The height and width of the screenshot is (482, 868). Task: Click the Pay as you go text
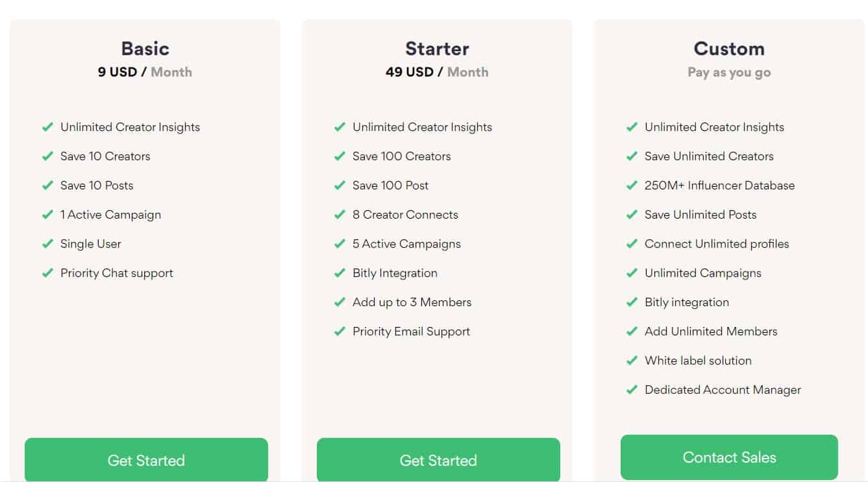(x=729, y=72)
